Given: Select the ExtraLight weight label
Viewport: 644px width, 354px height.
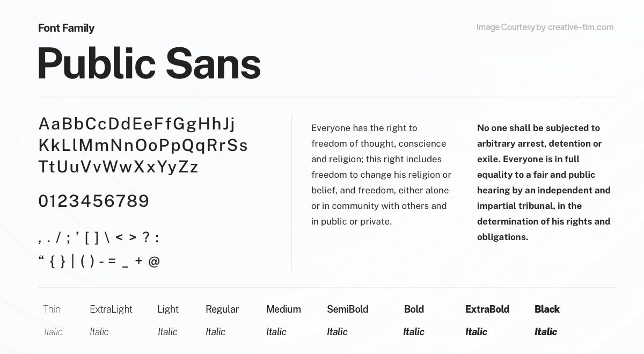Looking at the screenshot, I should (x=111, y=309).
